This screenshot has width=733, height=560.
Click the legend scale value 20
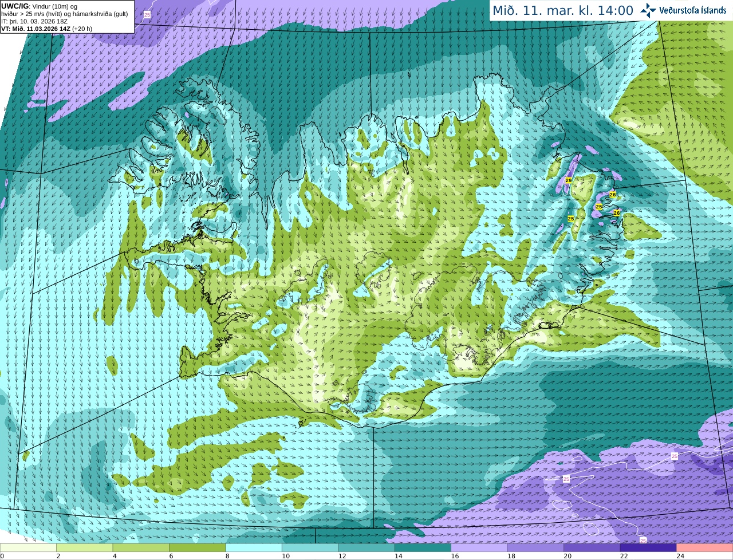pos(568,556)
